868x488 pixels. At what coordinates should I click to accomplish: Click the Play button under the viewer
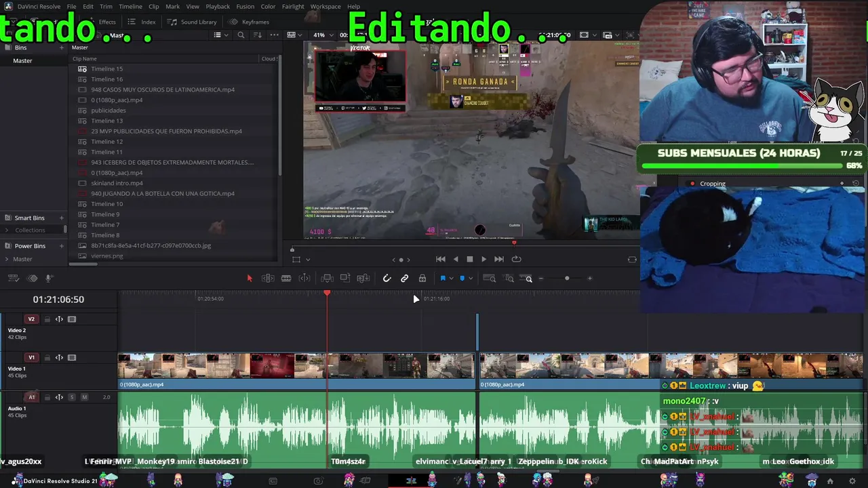point(484,259)
